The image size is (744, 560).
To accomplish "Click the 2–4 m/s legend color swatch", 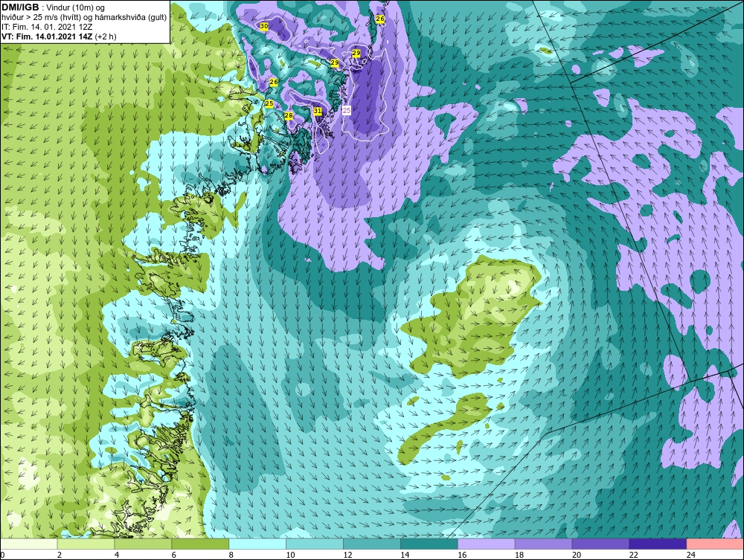I will (86, 544).
